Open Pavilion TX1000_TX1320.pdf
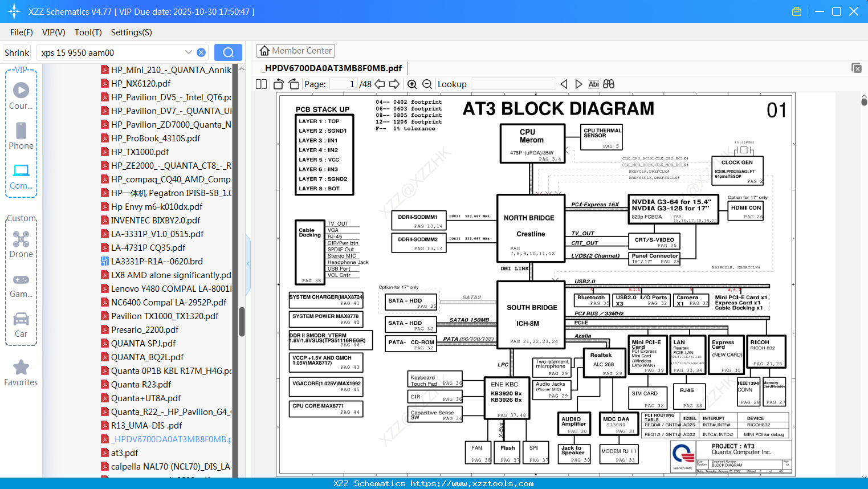 pos(160,316)
